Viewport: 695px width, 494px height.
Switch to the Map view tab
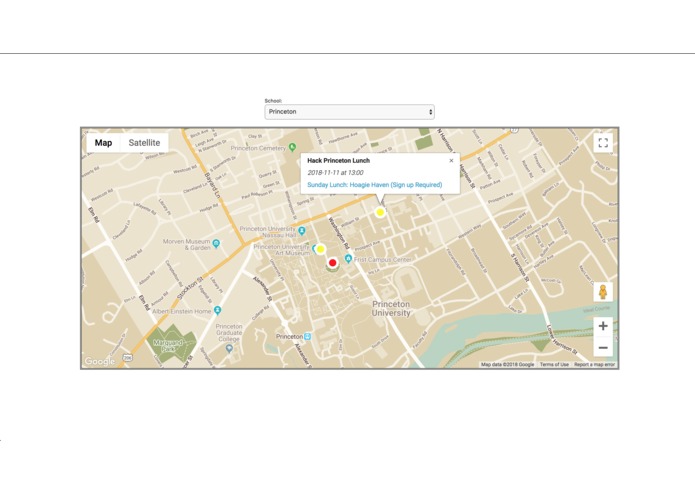click(103, 143)
